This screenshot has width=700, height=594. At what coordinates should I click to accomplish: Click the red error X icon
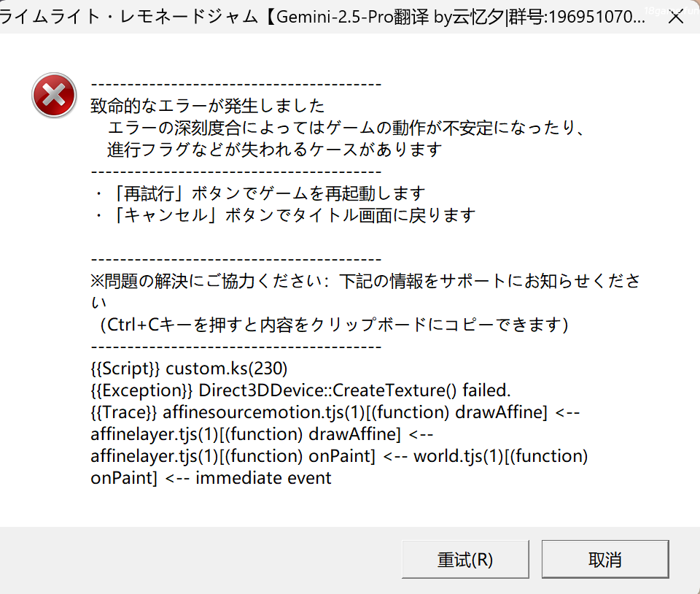53,96
